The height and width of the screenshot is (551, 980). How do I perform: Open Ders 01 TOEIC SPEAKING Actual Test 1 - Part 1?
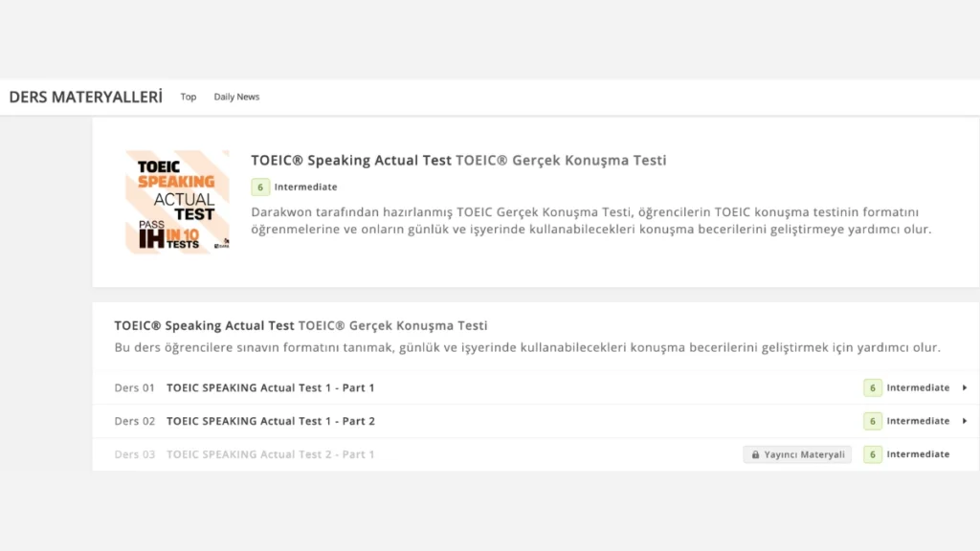536,387
